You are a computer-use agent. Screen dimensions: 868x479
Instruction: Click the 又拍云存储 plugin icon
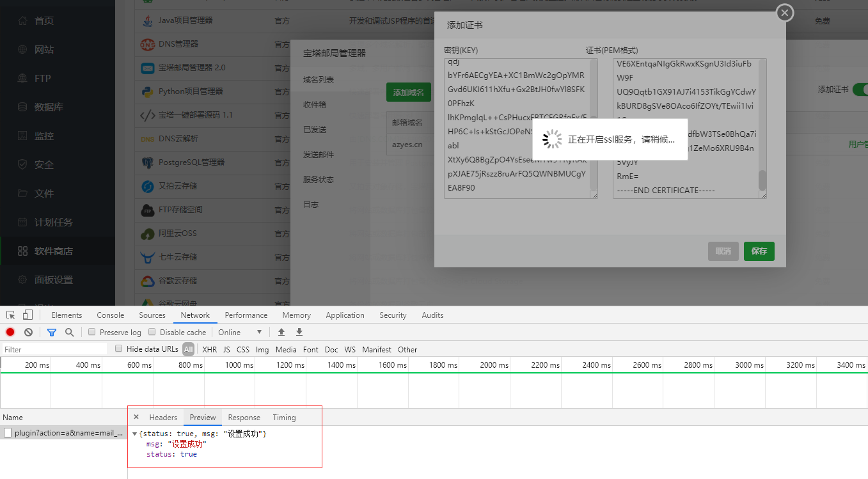[x=148, y=186]
